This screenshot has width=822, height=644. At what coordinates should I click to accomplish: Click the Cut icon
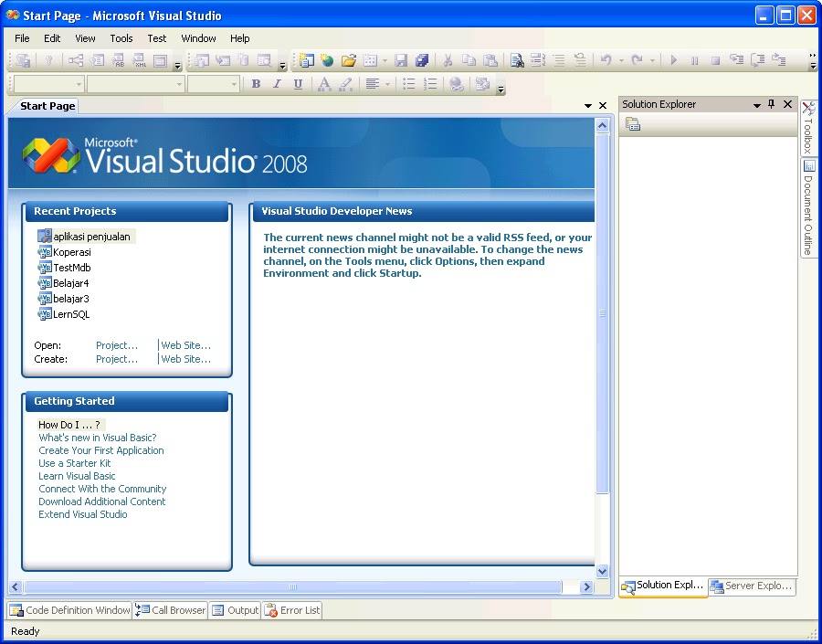[448, 60]
